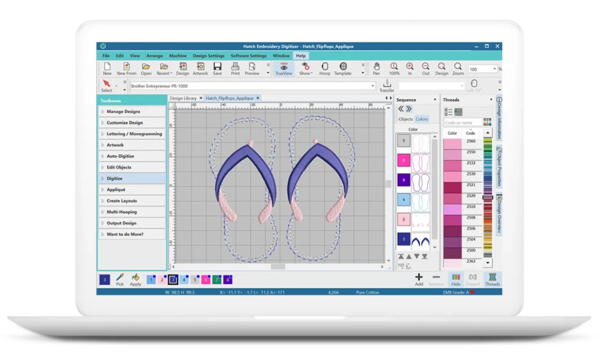Viewport: 603px width, 364px height.
Task: Click the Transfer to machine icon
Action: 387,86
